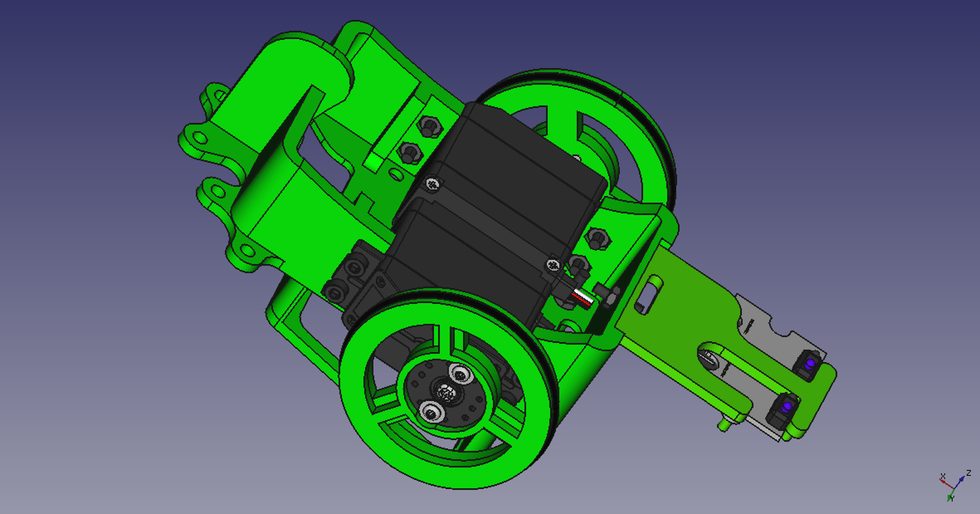Image resolution: width=980 pixels, height=514 pixels.
Task: Click the Y axis label on axis cross
Action: (952, 498)
